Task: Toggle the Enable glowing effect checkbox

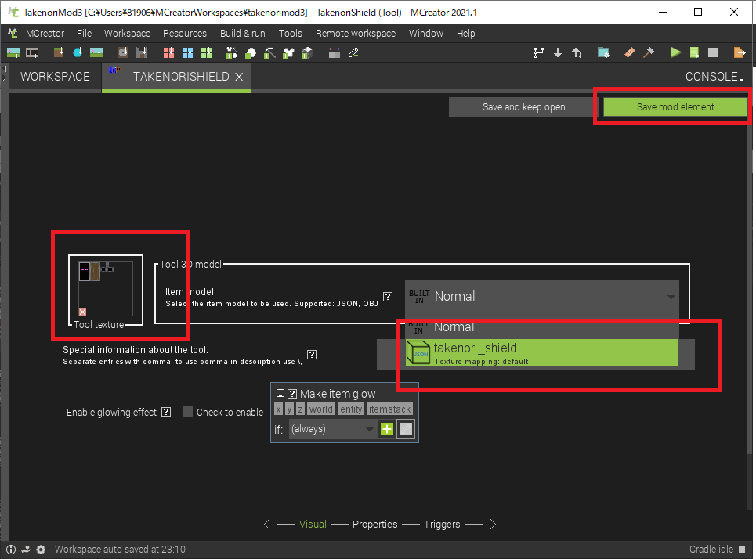Action: click(x=187, y=412)
